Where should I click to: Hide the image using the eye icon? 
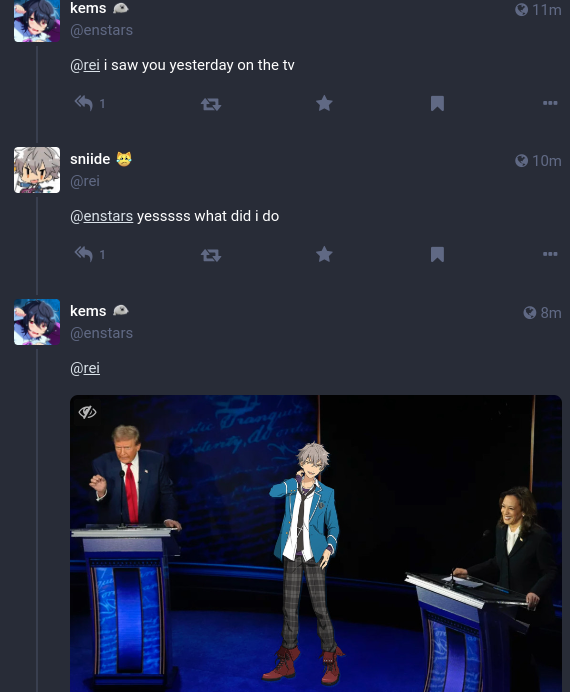[x=87, y=412]
